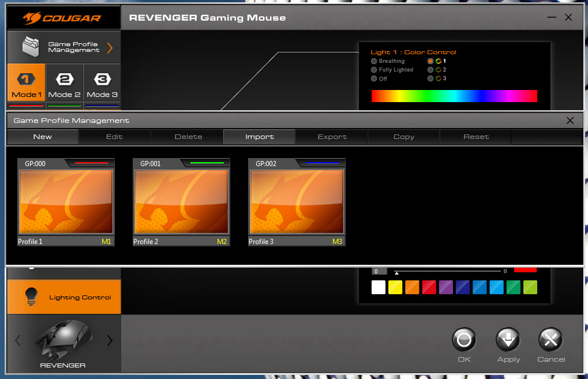Click Export in profile toolbar
Screen dimensions: 588x379
332,137
